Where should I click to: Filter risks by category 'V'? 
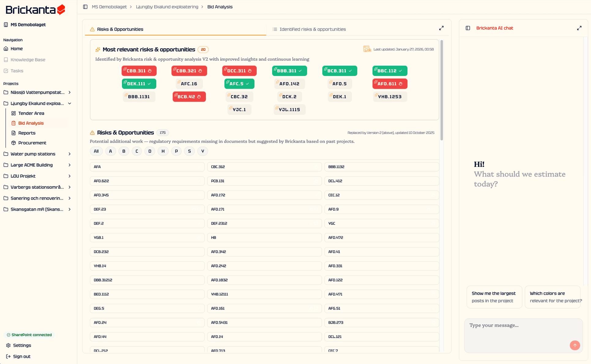(203, 151)
